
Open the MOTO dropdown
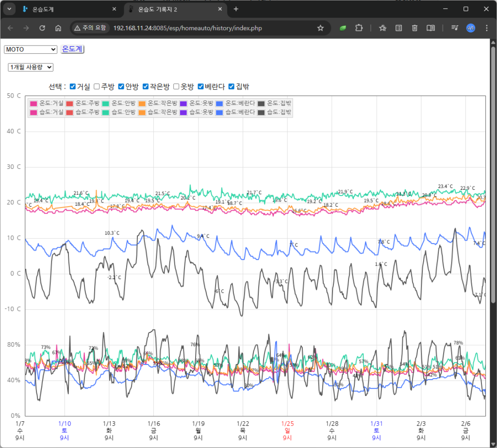31,49
